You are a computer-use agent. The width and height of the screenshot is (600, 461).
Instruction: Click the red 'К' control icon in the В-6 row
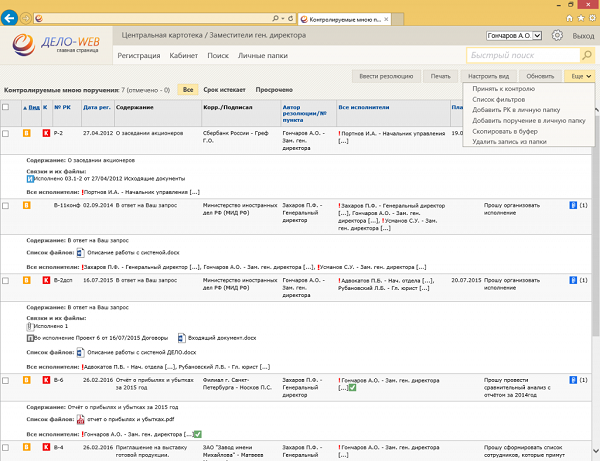pyautogui.click(x=45, y=380)
